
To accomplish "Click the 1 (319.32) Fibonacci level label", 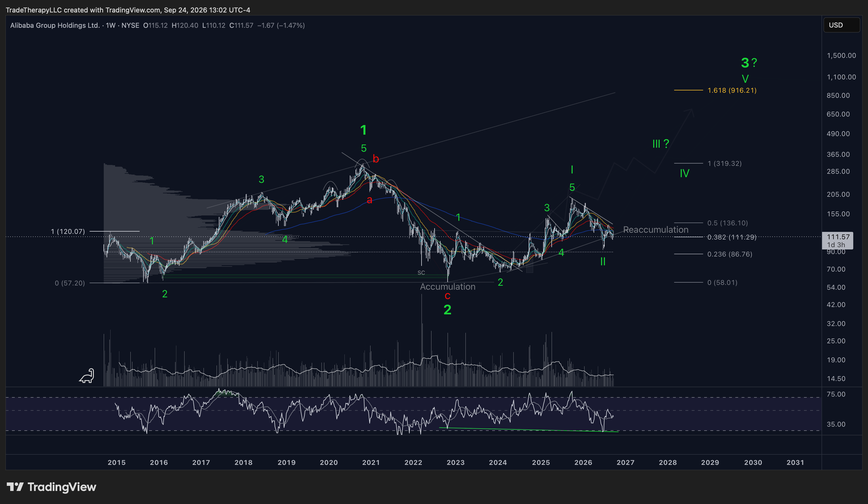I will (x=724, y=163).
